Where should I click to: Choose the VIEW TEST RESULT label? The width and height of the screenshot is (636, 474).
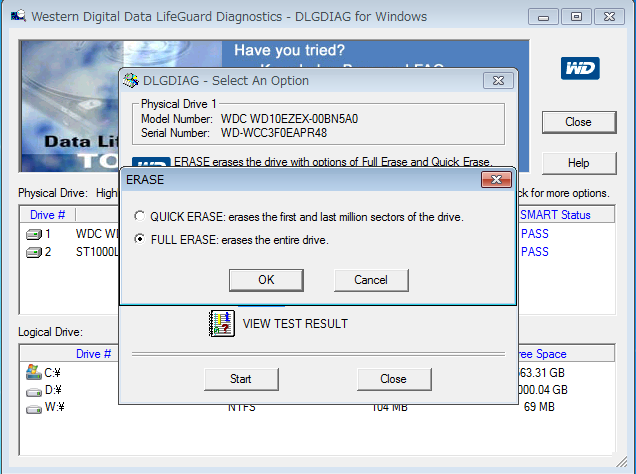295,324
